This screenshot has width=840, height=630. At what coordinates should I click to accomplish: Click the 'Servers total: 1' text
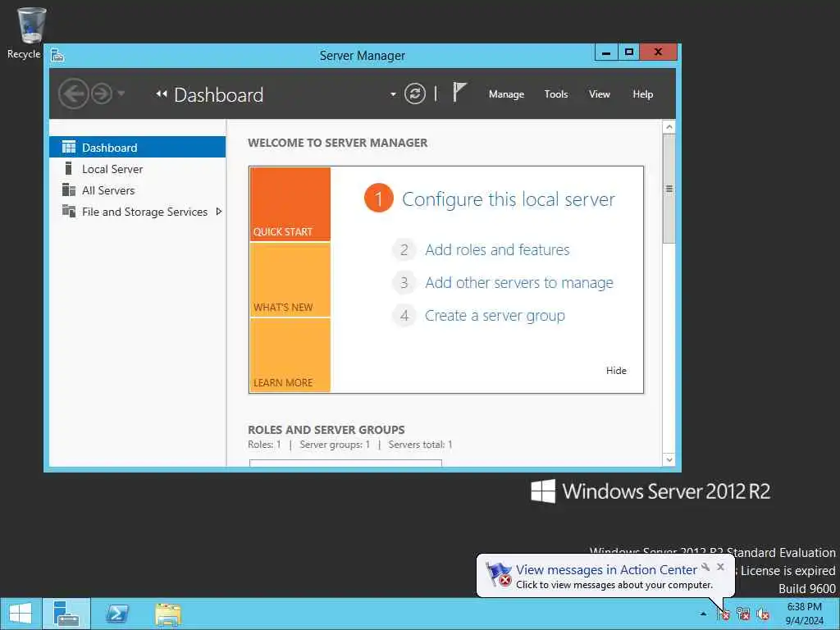click(x=421, y=444)
